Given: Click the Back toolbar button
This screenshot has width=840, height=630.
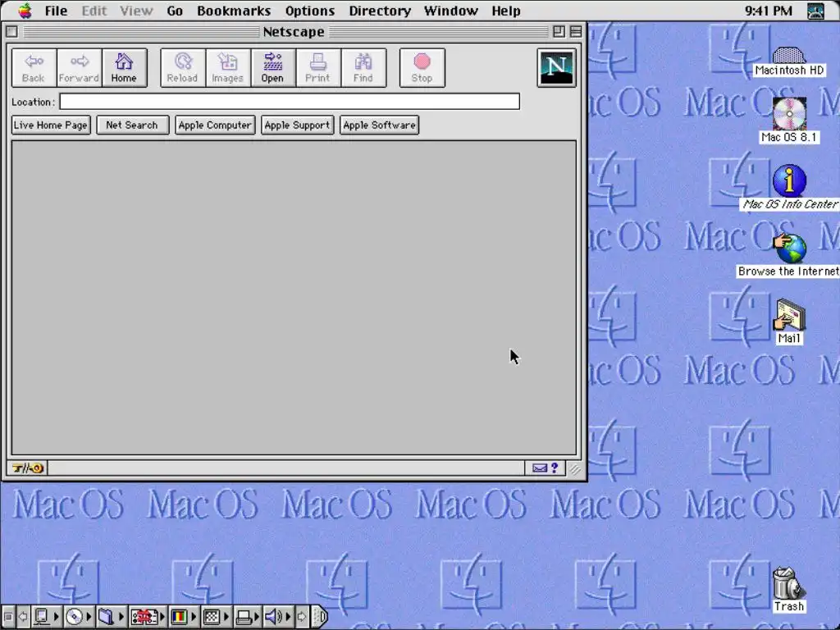Looking at the screenshot, I should click(x=34, y=67).
